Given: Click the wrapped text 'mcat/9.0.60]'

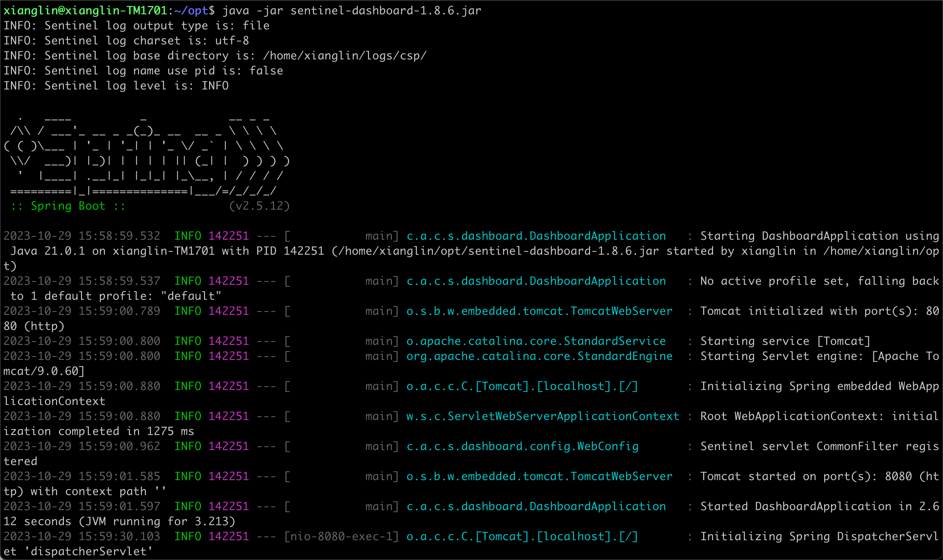Looking at the screenshot, I should coord(44,372).
